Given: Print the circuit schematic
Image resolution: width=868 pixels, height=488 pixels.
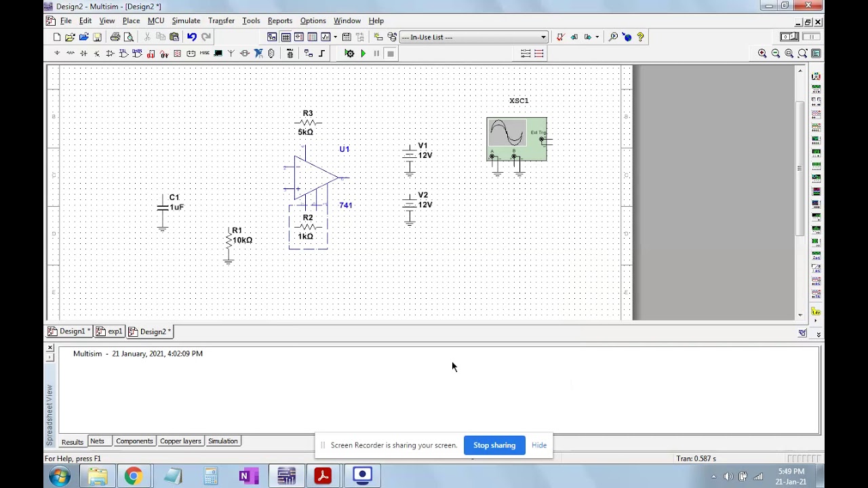Looking at the screenshot, I should (x=115, y=37).
